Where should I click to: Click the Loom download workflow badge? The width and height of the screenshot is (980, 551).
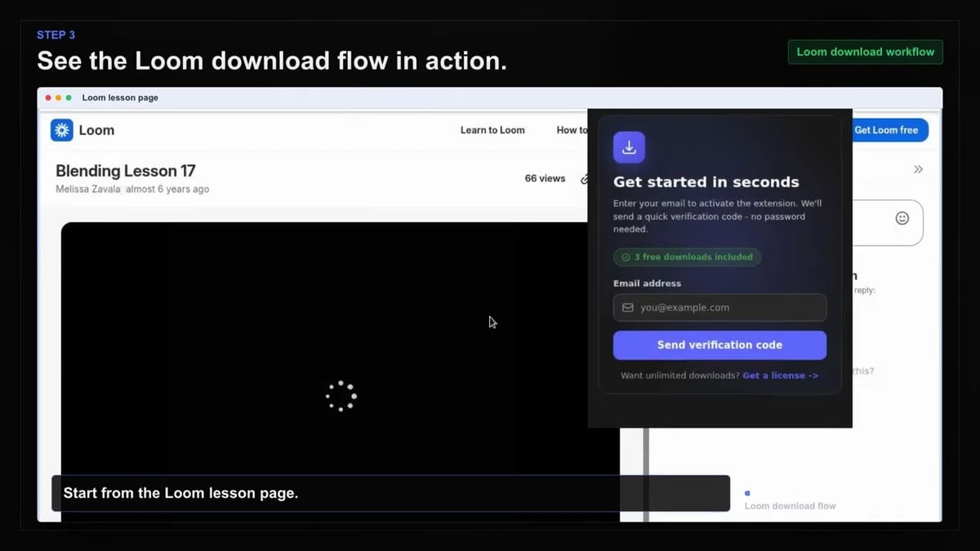pos(865,52)
